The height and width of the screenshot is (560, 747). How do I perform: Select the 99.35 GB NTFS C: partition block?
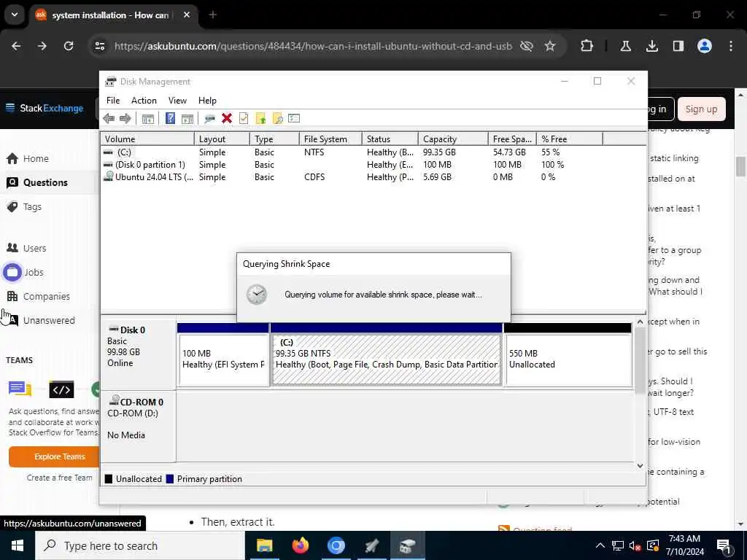(x=387, y=359)
